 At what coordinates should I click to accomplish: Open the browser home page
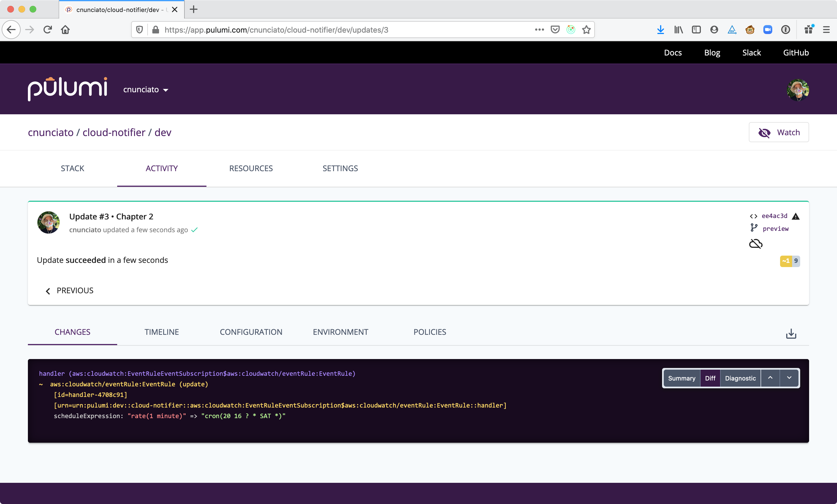(x=65, y=30)
